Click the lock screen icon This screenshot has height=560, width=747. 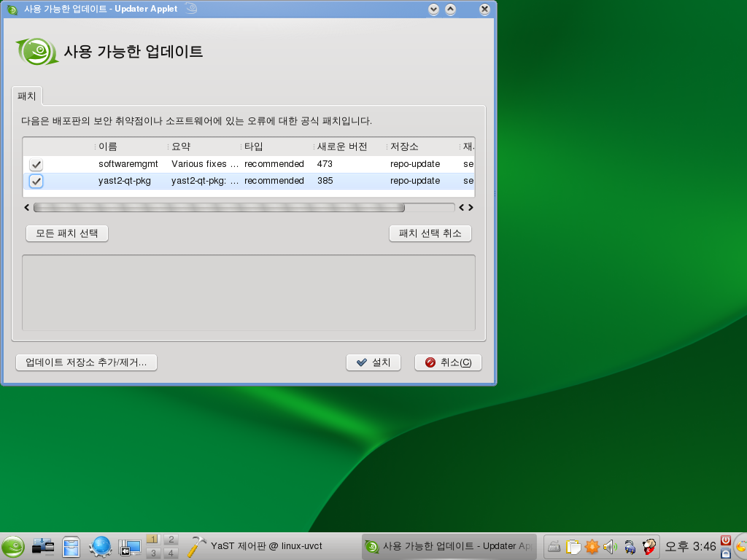click(726, 553)
